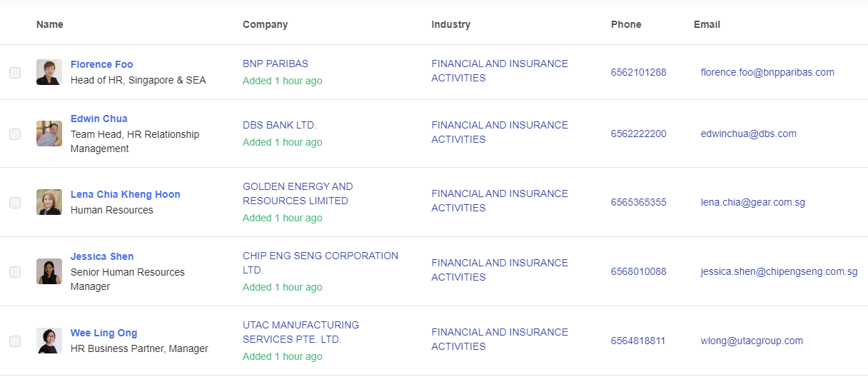Screen dimensions: 868x382
Task: Toggle the checkbox for Jessica Shen
Action: click(15, 272)
